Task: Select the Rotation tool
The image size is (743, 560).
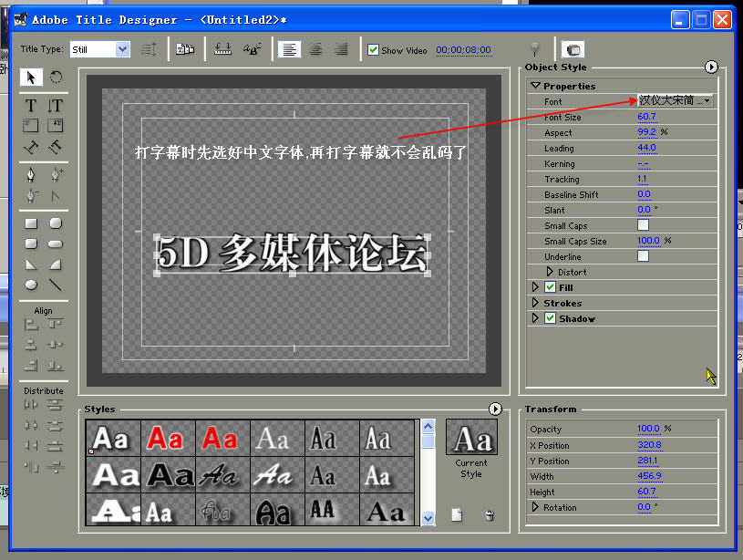Action: coord(56,77)
